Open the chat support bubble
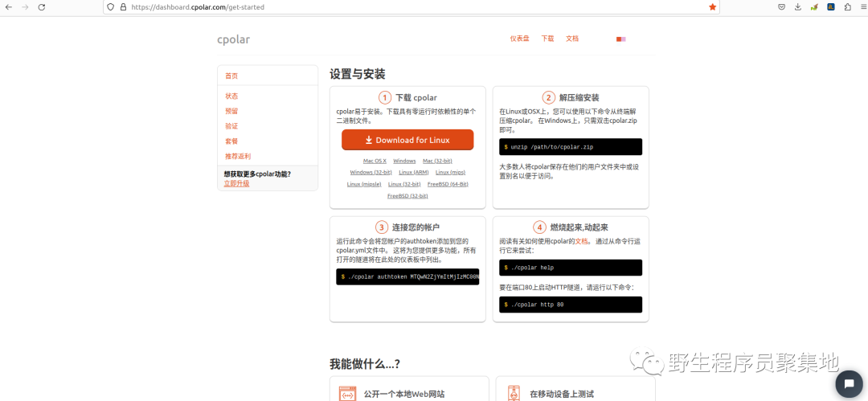The height and width of the screenshot is (401, 868). (848, 383)
